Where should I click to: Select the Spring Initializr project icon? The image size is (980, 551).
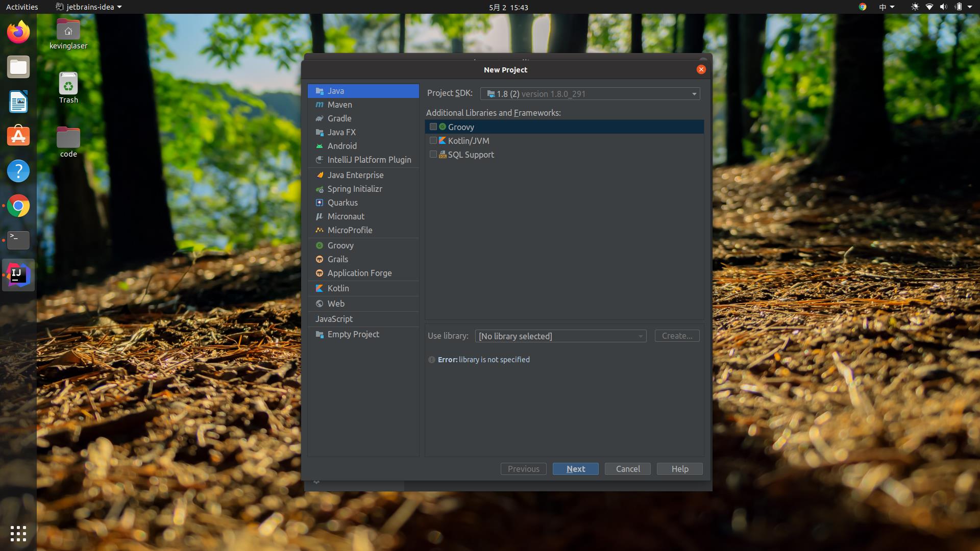click(x=320, y=188)
